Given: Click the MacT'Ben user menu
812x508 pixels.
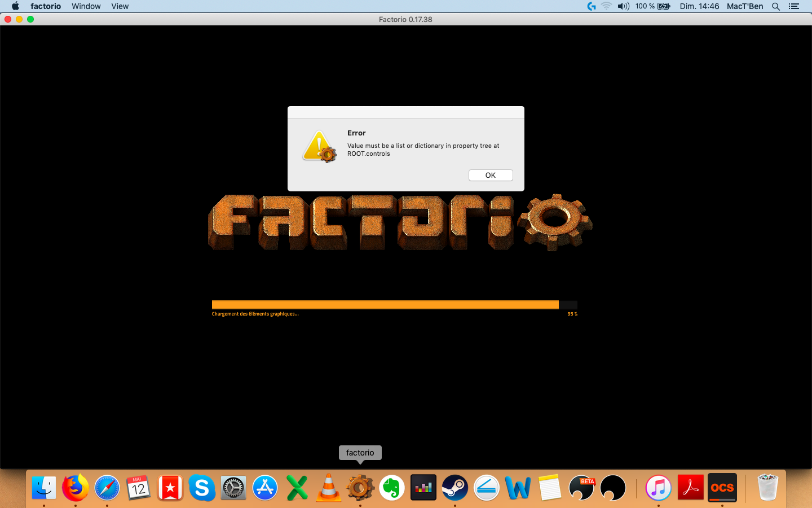Looking at the screenshot, I should pos(744,6).
